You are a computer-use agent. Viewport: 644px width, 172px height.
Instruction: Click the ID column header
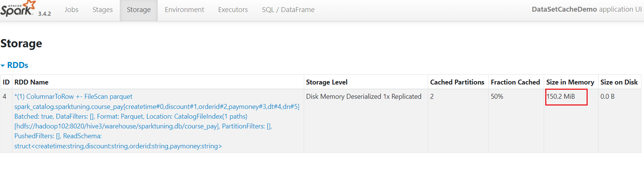[6, 82]
